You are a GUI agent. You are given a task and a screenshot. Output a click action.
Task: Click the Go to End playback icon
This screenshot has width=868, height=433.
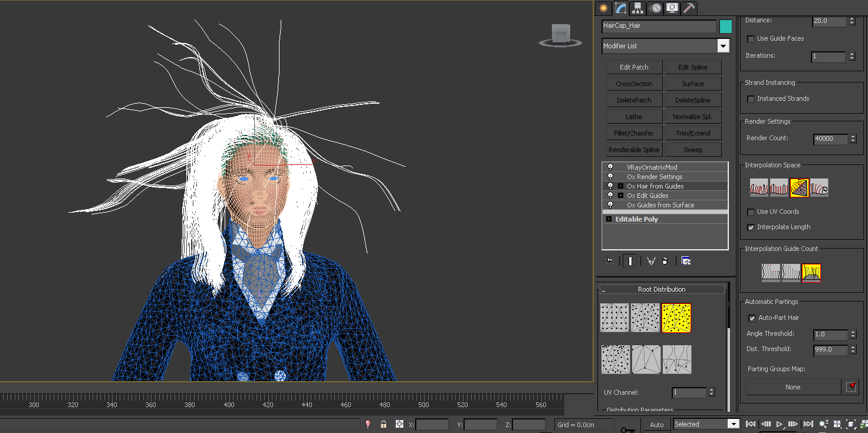click(x=808, y=424)
